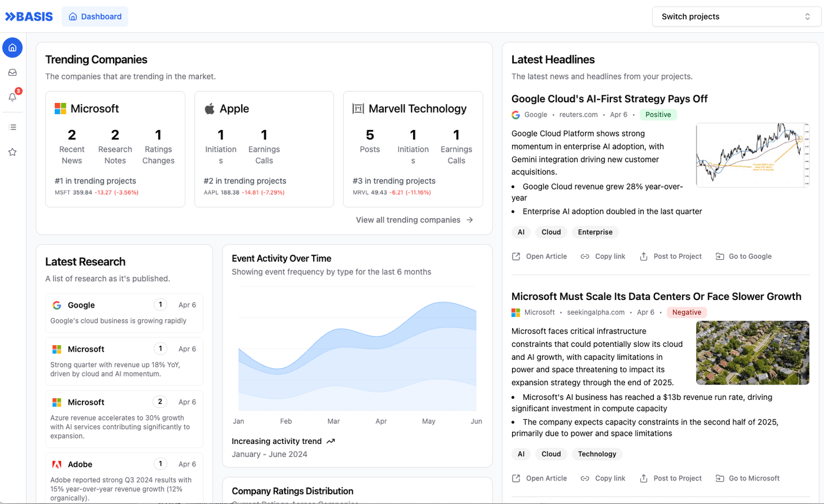Open the inbox icon in sidebar
This screenshot has height=504, width=824.
(x=12, y=72)
